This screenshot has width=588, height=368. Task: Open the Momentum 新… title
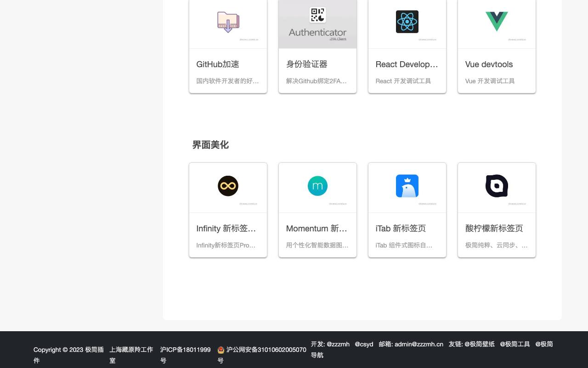pos(317,229)
